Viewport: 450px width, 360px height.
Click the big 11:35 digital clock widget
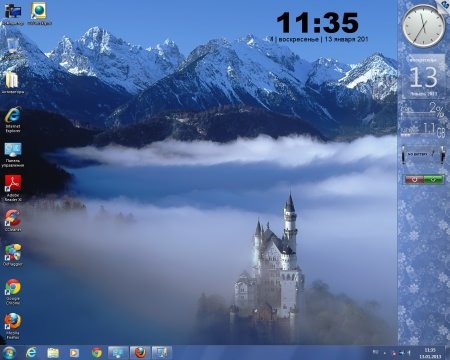pyautogui.click(x=317, y=23)
